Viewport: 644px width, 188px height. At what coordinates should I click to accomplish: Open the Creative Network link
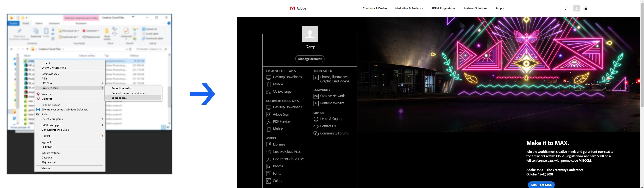click(x=333, y=96)
